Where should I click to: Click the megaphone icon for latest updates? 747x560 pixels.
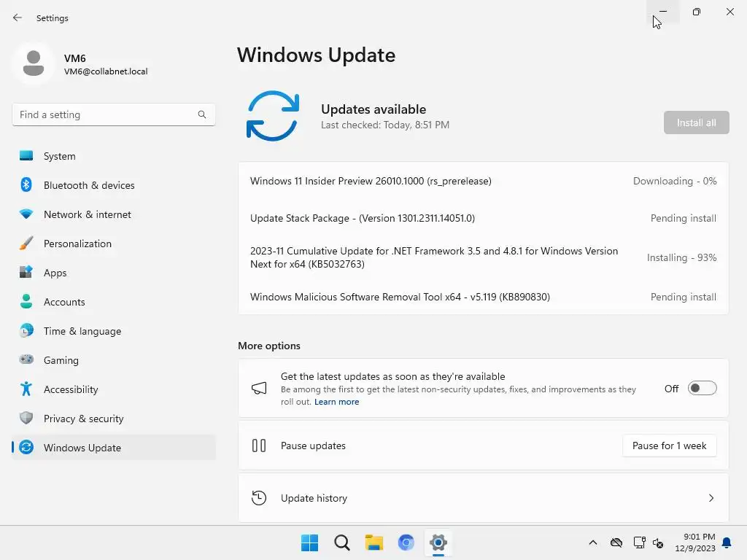(x=259, y=388)
